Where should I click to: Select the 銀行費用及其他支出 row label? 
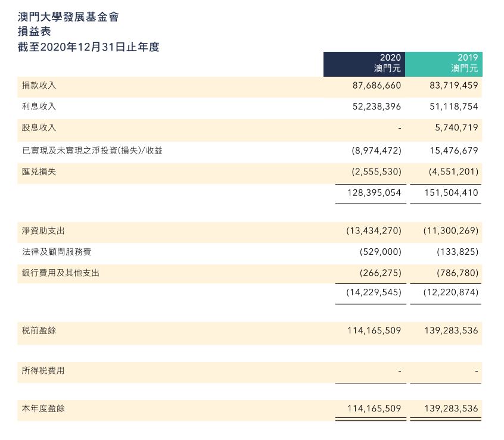(61, 273)
